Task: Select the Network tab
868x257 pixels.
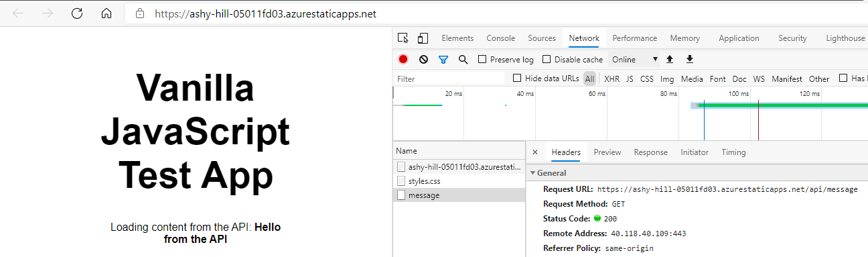Action: coord(584,38)
